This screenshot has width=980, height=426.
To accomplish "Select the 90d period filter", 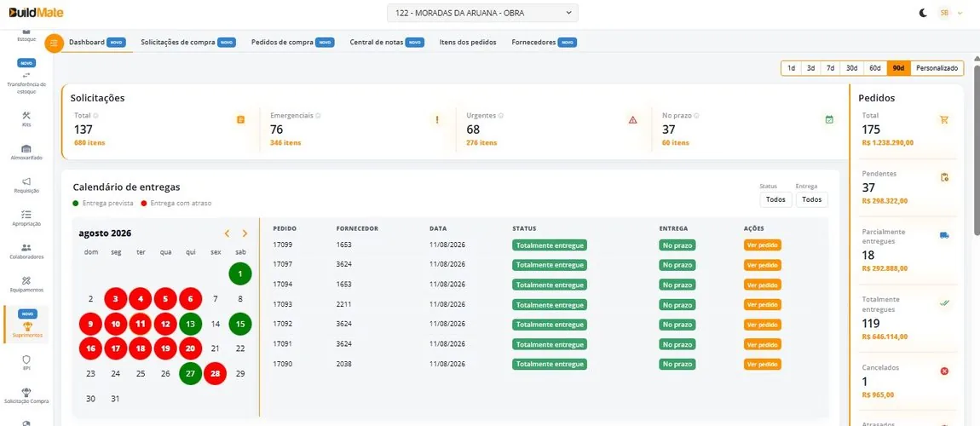I will 899,68.
